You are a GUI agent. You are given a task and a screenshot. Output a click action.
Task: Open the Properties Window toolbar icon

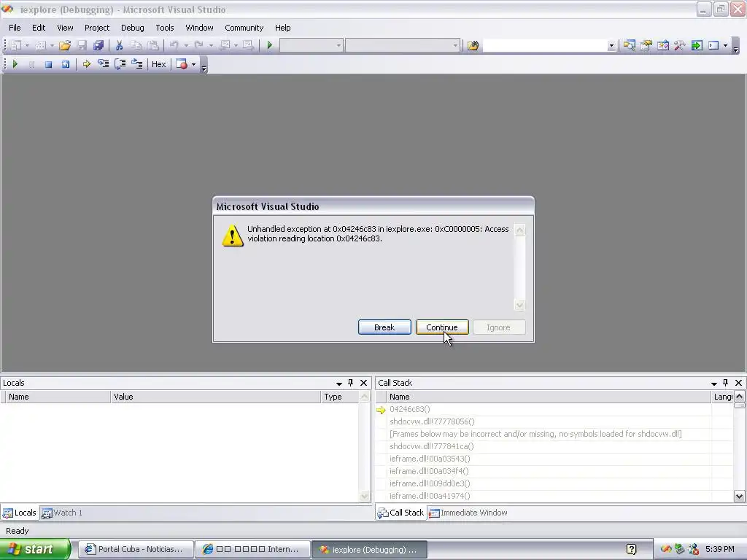pos(646,45)
